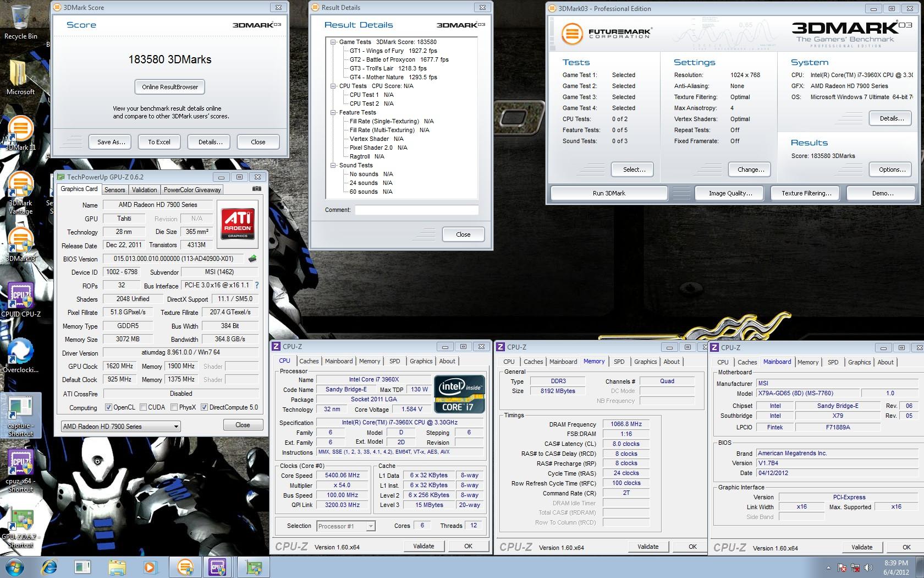Click Change... button under Settings

tap(751, 170)
